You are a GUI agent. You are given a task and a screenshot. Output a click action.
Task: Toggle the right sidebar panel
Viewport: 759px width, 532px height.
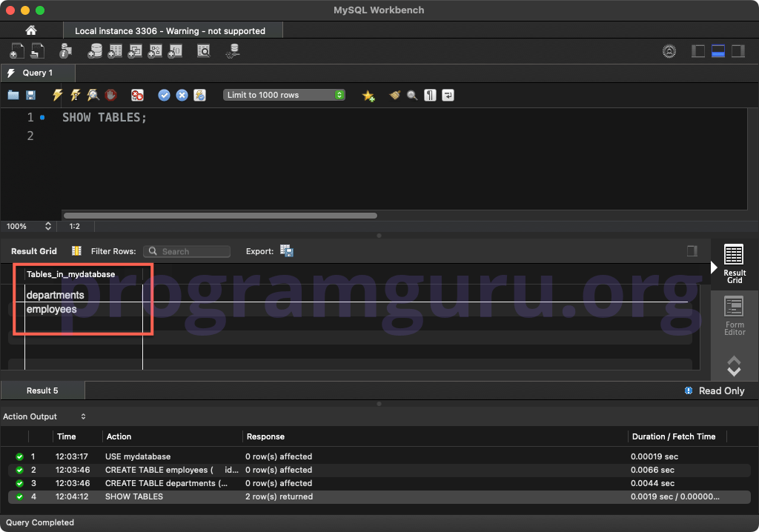point(738,51)
